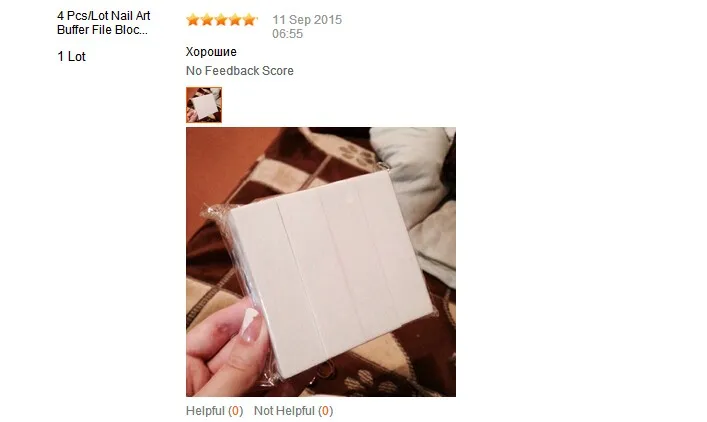
Task: Click the No Feedback Score label
Action: 239,71
